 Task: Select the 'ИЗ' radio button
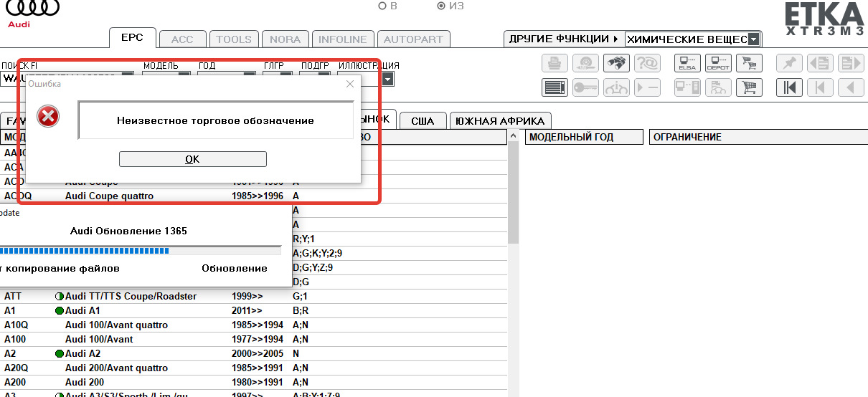pyautogui.click(x=441, y=6)
